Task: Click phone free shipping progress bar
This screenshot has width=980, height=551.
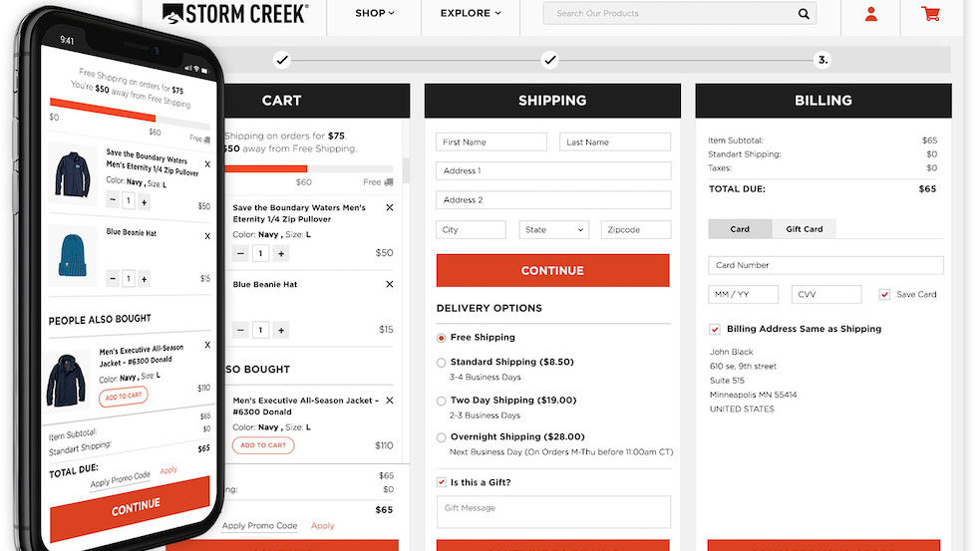Action: [x=130, y=113]
